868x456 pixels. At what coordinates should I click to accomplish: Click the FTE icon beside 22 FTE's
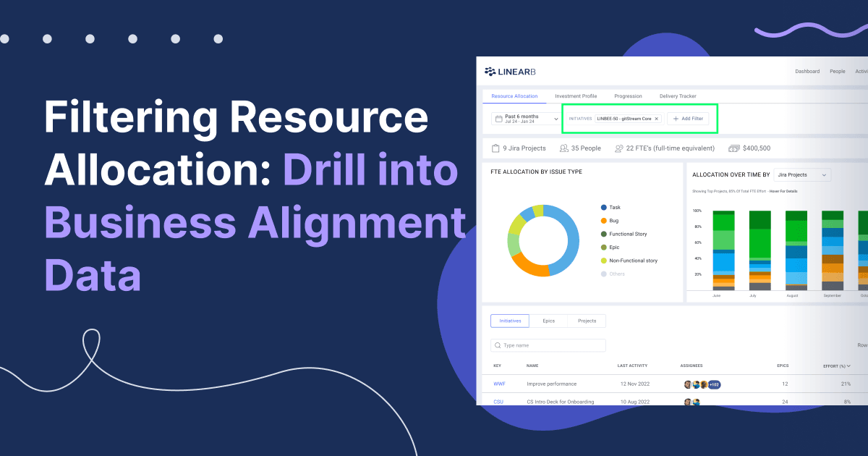tap(618, 148)
